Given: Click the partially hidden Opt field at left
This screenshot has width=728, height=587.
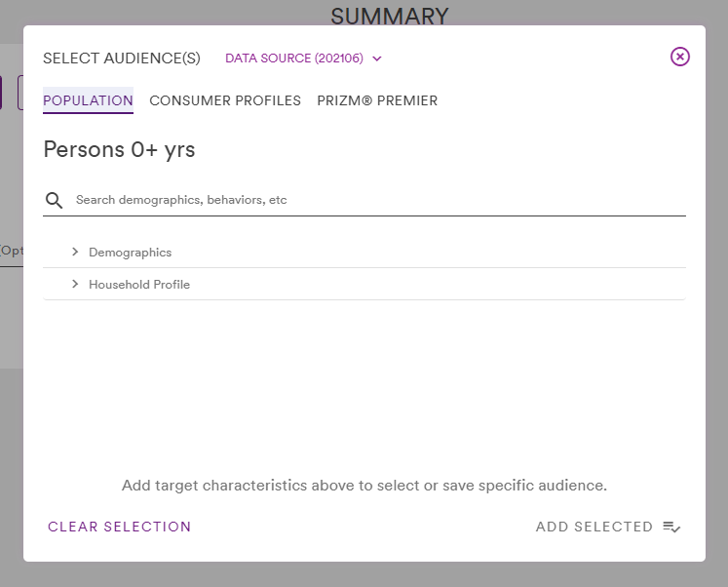Looking at the screenshot, I should (x=12, y=252).
